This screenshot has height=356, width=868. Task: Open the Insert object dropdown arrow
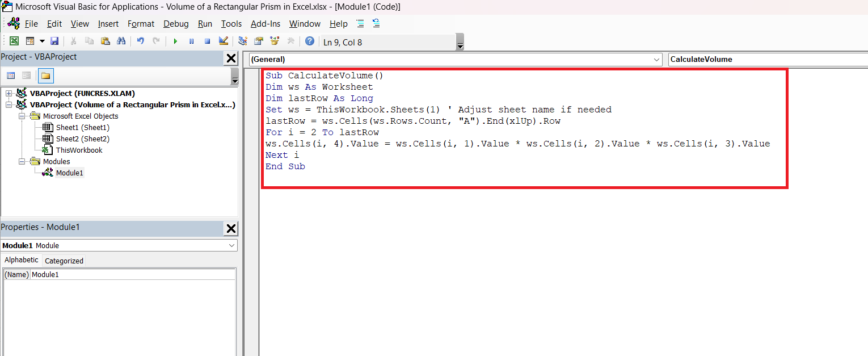pos(41,41)
